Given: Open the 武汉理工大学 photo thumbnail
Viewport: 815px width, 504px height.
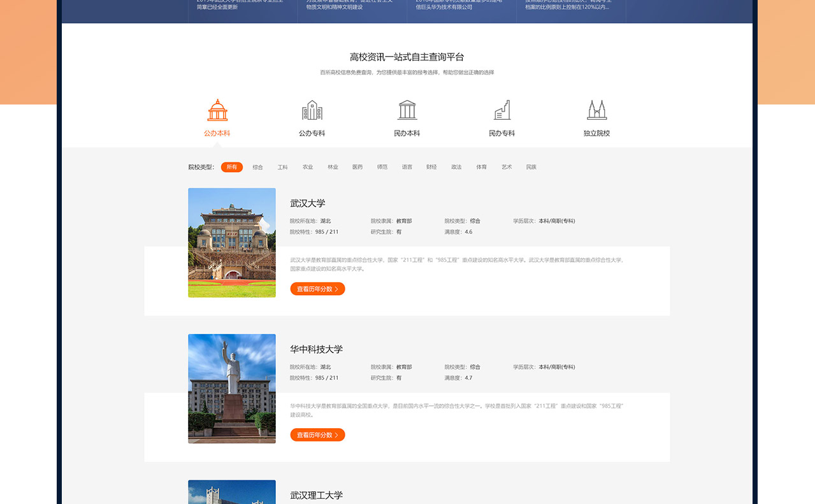Looking at the screenshot, I should click(232, 492).
